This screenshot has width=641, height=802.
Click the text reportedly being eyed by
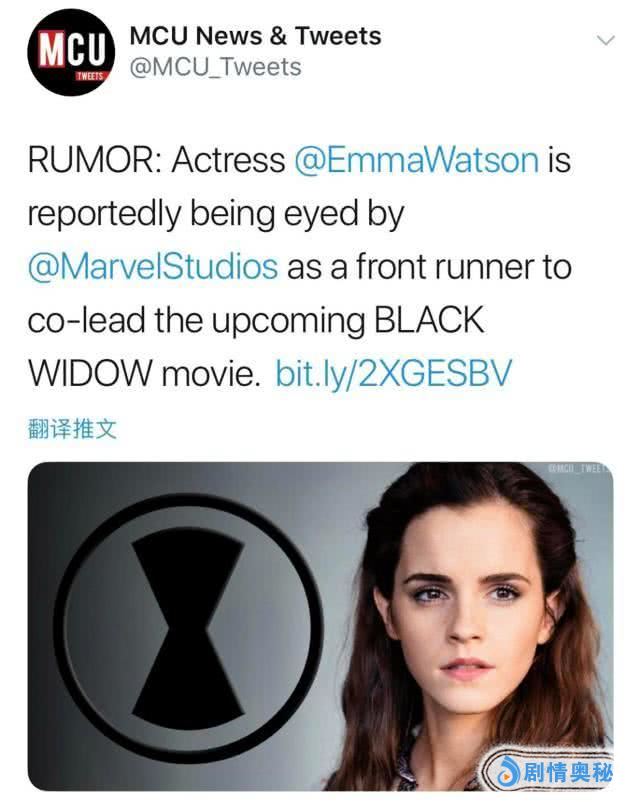coord(216,214)
